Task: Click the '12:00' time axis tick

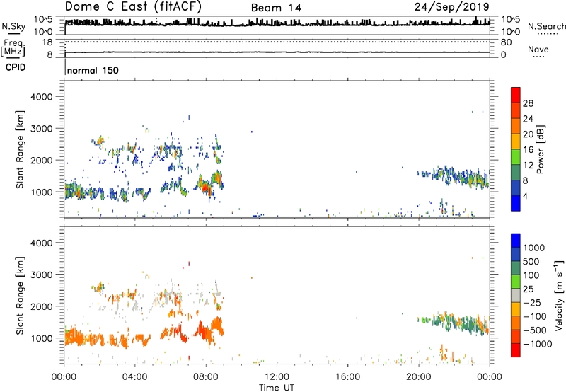Action: point(277,377)
